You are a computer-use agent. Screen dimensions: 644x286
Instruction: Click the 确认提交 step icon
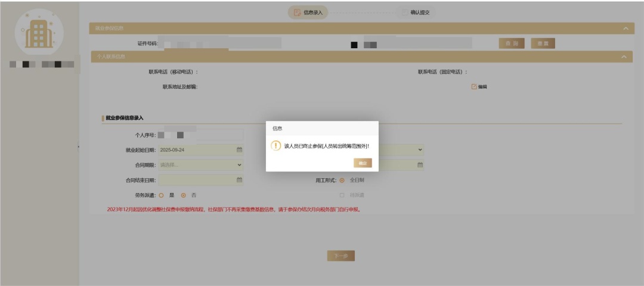[404, 13]
